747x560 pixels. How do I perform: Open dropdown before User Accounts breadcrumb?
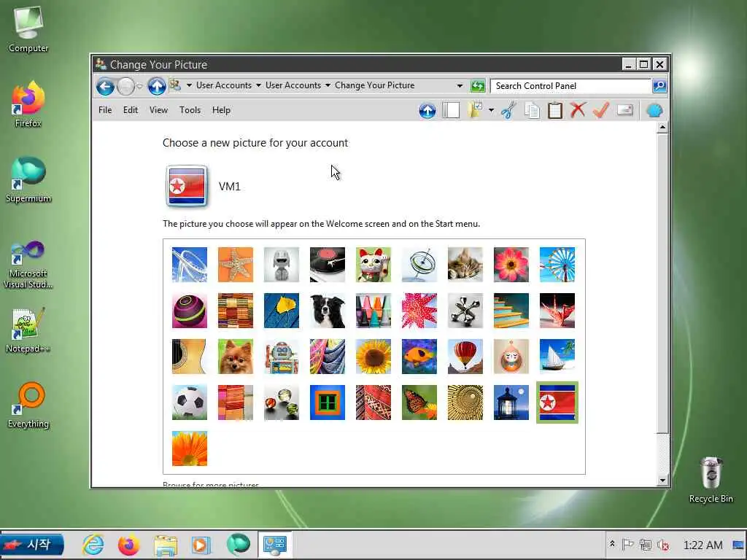(189, 86)
